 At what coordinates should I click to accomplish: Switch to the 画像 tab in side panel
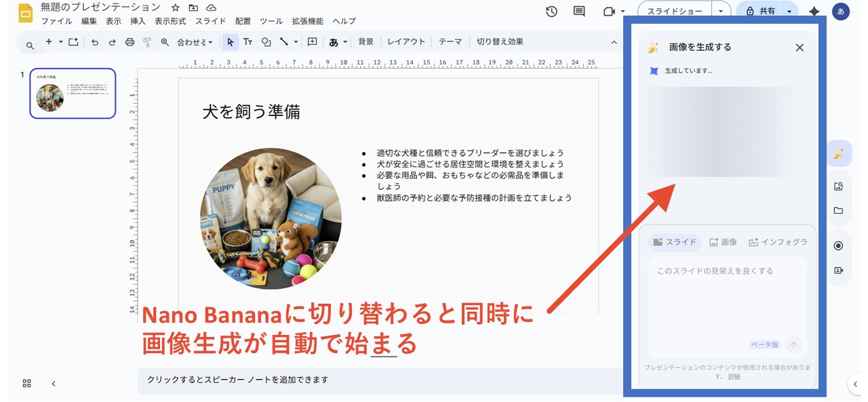coord(724,242)
